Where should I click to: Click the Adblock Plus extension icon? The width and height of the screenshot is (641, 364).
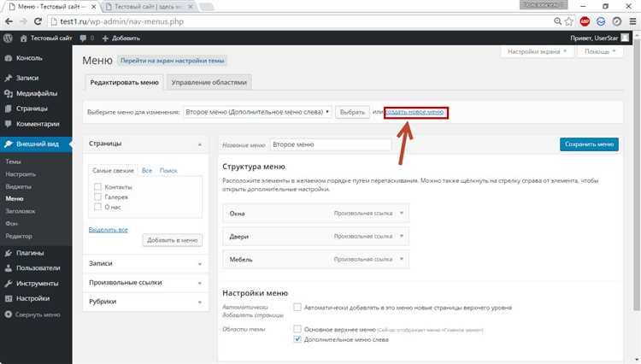point(585,21)
